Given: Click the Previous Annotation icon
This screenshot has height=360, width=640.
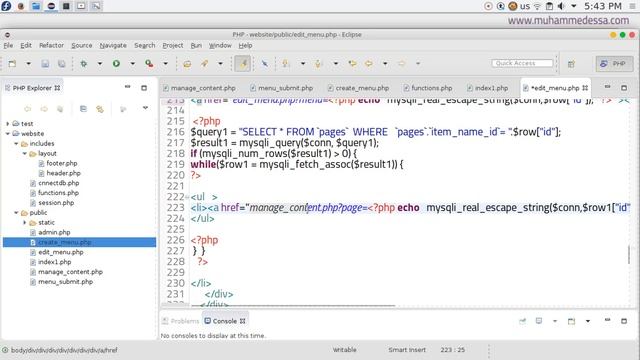Looking at the screenshot, I should 319,64.
